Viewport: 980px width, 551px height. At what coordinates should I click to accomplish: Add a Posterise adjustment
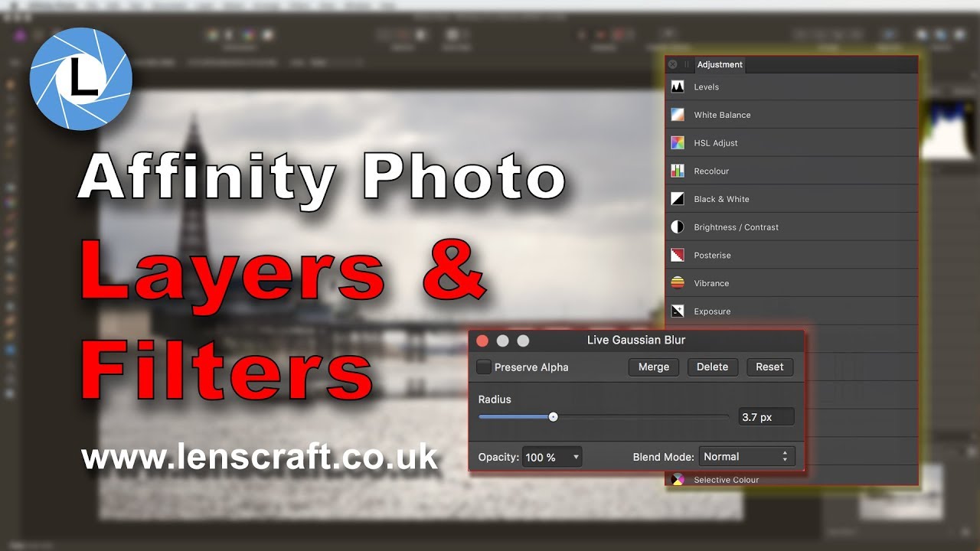point(792,255)
